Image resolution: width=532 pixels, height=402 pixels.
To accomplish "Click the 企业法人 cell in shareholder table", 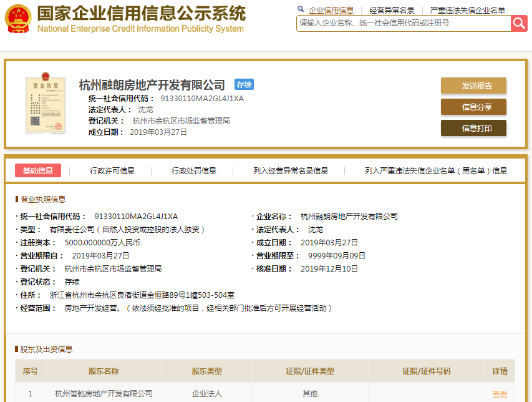I will pos(206,393).
